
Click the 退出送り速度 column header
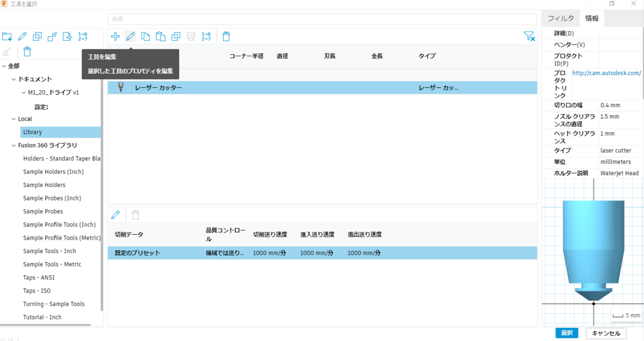364,234
